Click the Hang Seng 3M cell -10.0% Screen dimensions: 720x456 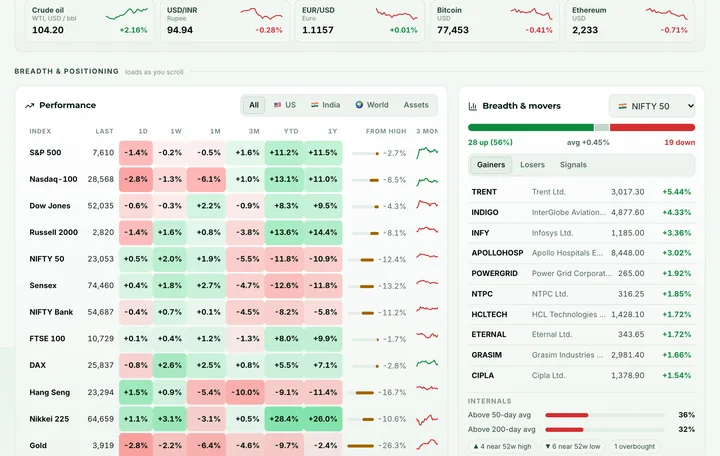click(245, 393)
